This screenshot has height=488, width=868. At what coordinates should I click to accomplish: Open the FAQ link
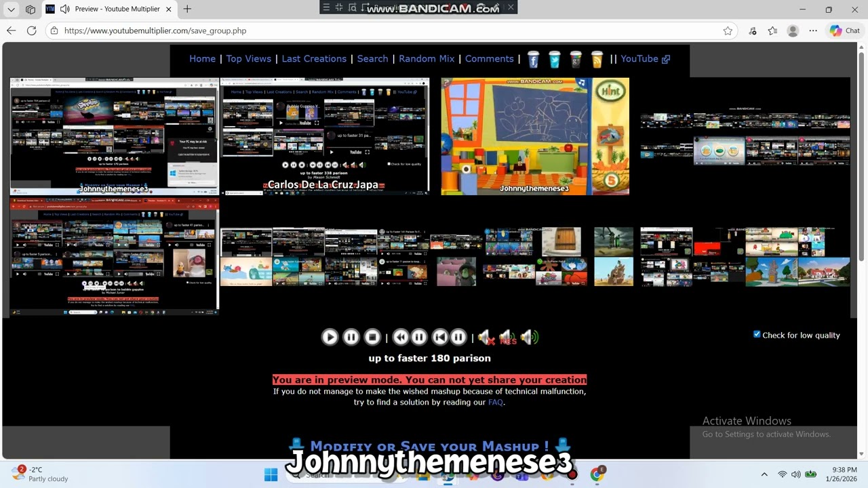click(x=496, y=402)
